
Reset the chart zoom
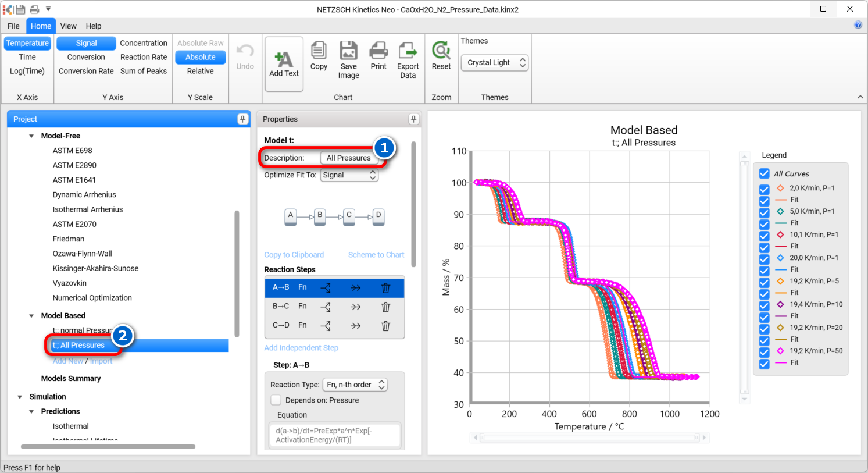pyautogui.click(x=441, y=51)
